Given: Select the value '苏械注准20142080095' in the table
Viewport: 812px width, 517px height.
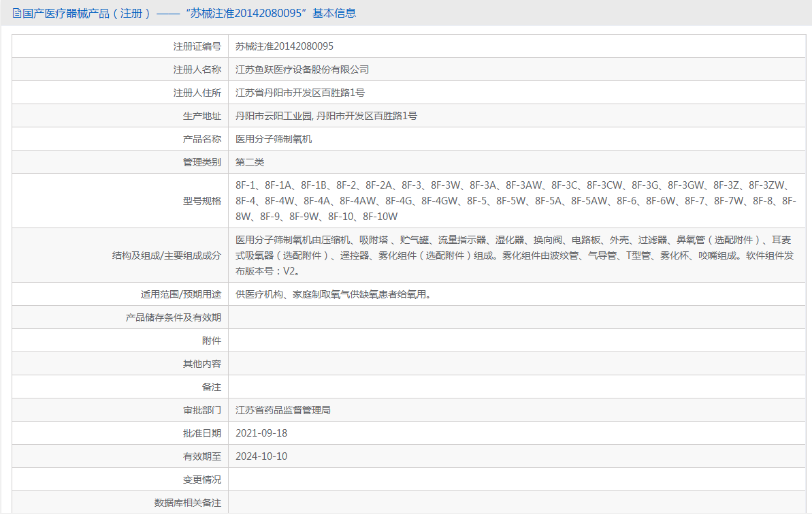Looking at the screenshot, I should (x=285, y=46).
